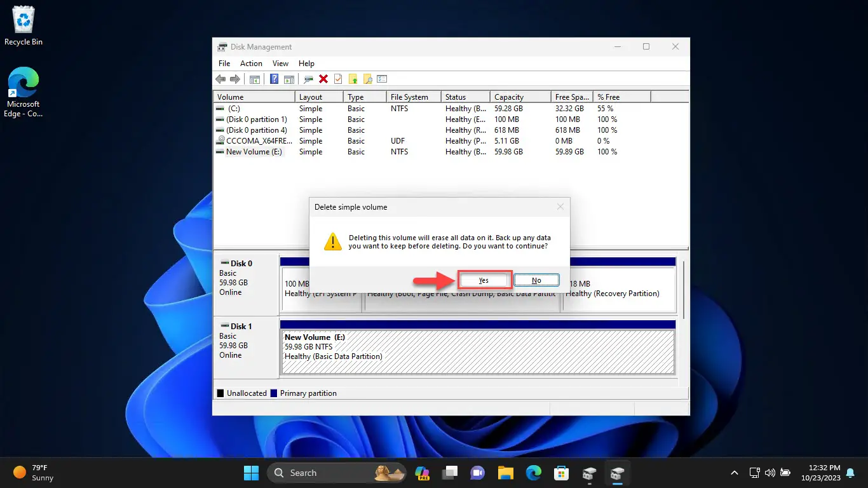This screenshot has width=868, height=488.
Task: Expand the hidden tray icons chevron
Action: (735, 473)
